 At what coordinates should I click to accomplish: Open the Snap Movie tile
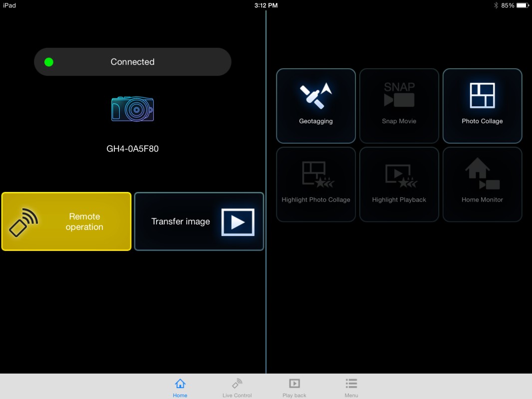pos(399,106)
